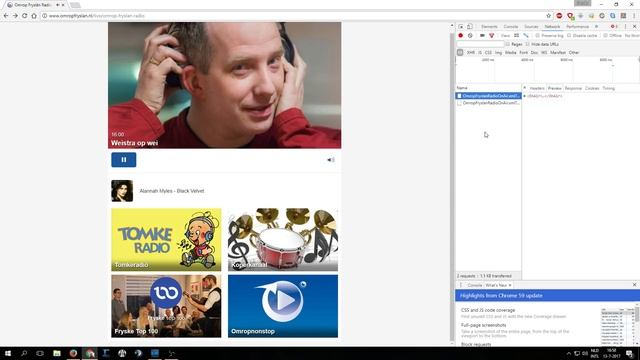
Task: Close the What's New drawer tab
Action: point(510,285)
